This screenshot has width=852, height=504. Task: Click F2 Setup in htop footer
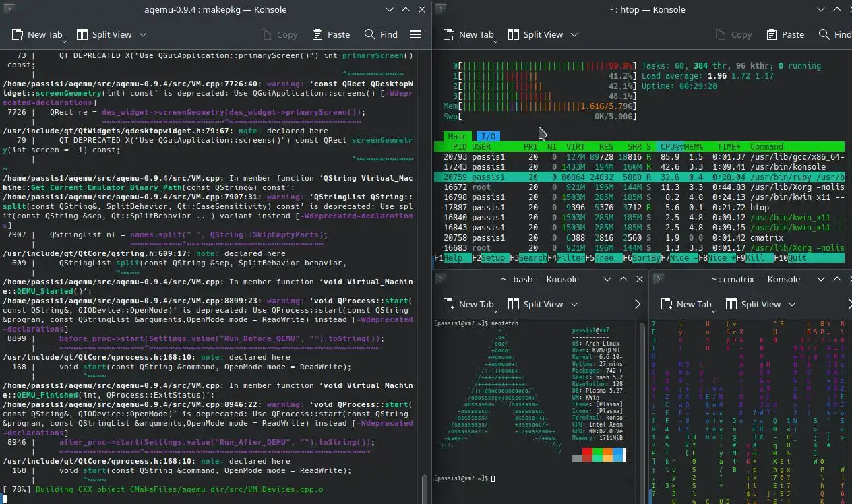pyautogui.click(x=491, y=258)
